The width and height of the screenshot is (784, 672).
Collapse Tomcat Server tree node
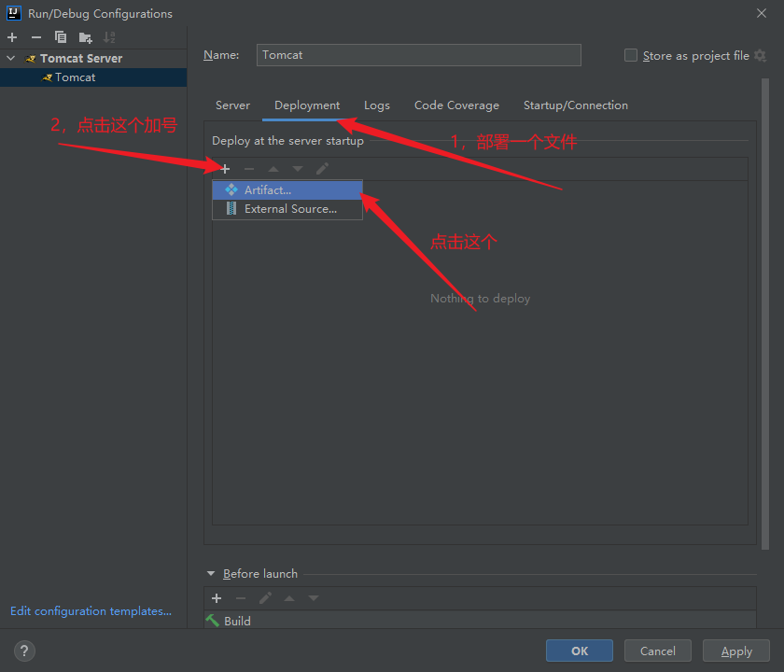11,59
